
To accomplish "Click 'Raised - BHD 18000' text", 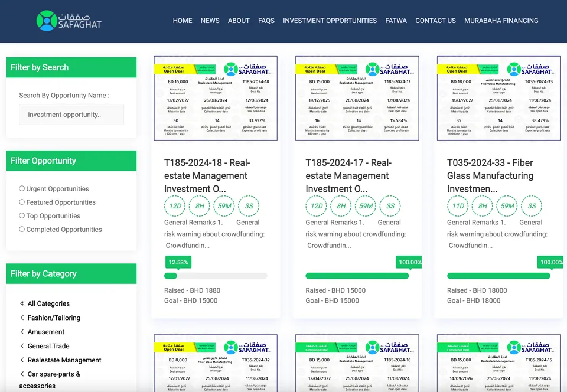I will point(477,290).
